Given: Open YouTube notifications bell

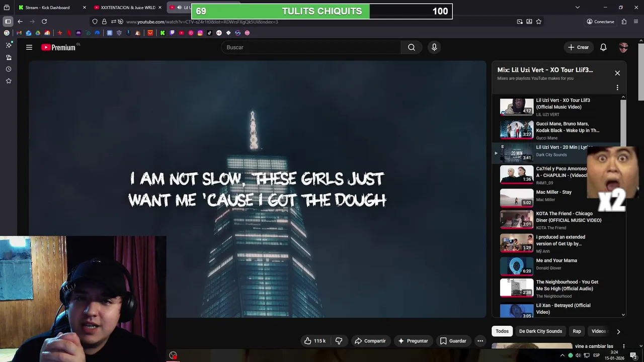Looking at the screenshot, I should (x=603, y=47).
